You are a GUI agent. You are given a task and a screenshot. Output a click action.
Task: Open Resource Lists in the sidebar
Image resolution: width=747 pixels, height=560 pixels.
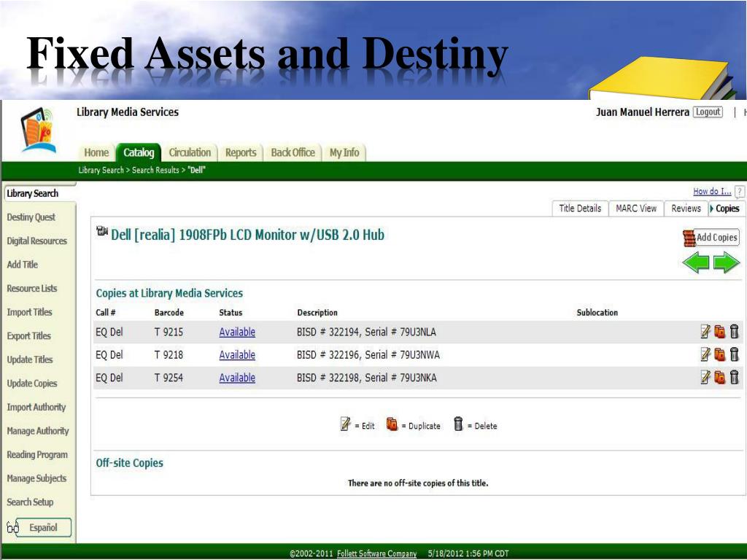point(31,289)
